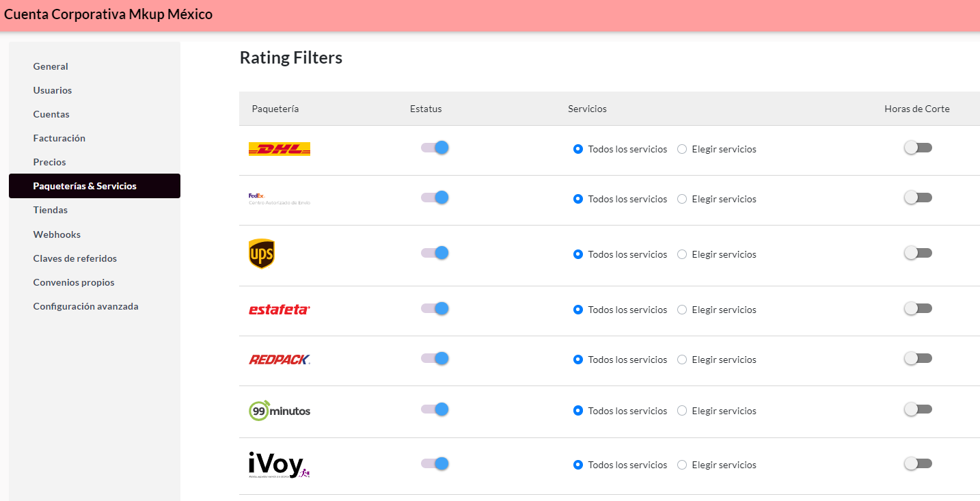
Task: Click the 99 minutos logo
Action: pyautogui.click(x=279, y=411)
